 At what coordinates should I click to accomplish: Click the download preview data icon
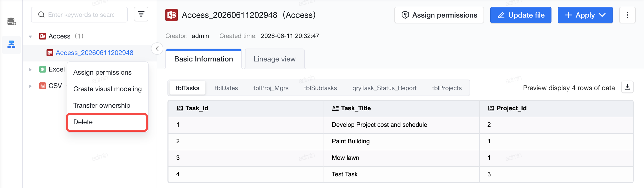pos(627,87)
